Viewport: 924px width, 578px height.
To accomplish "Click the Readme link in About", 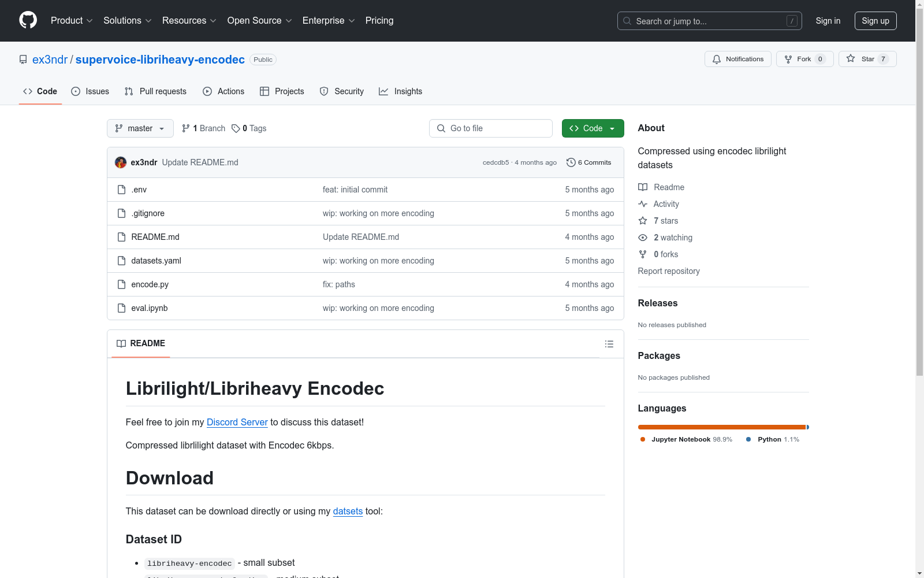I will coord(661,187).
